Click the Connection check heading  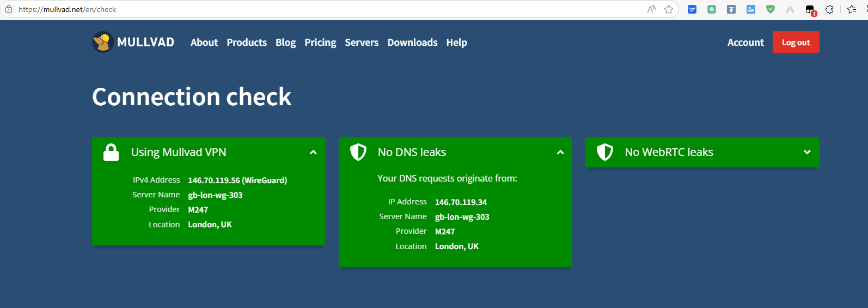tap(192, 96)
